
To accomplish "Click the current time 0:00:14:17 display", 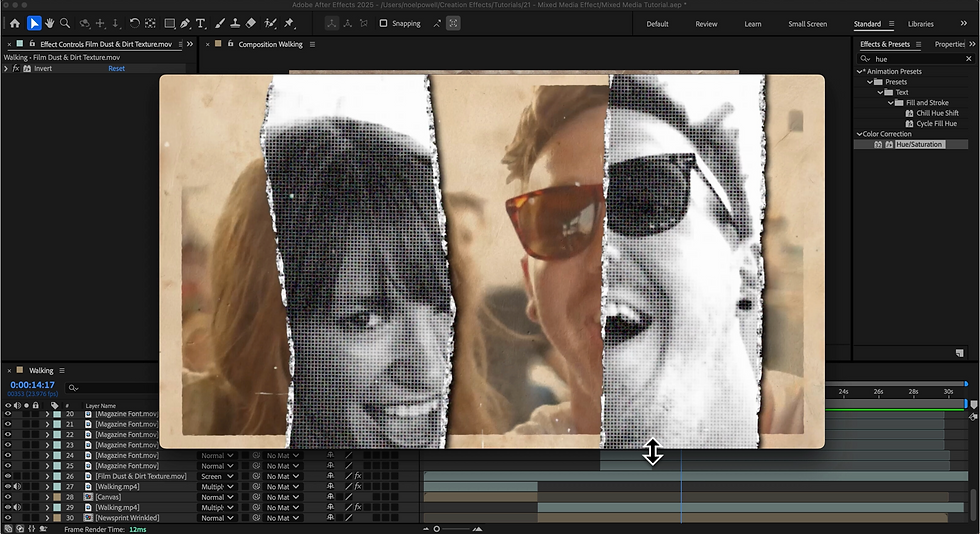I will tap(32, 385).
